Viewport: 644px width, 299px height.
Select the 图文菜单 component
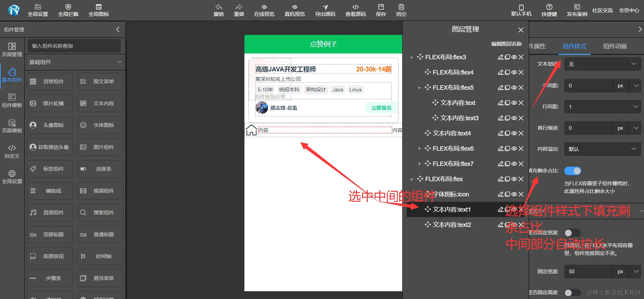coord(100,82)
